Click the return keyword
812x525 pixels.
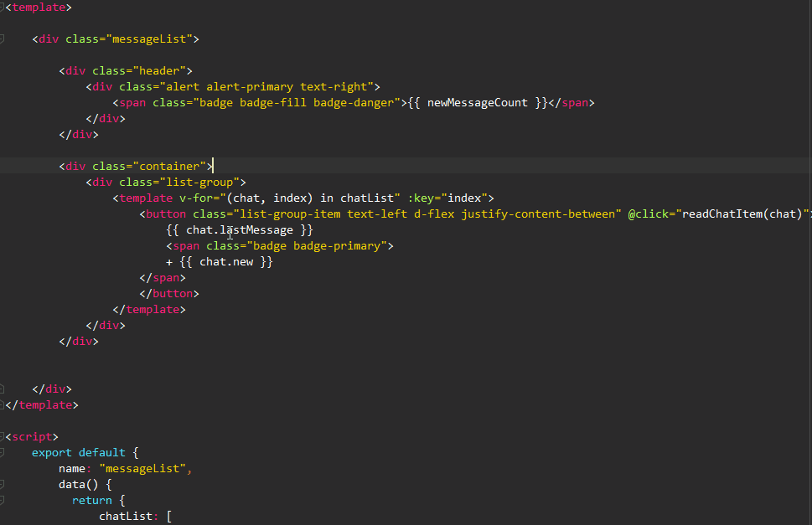point(92,501)
